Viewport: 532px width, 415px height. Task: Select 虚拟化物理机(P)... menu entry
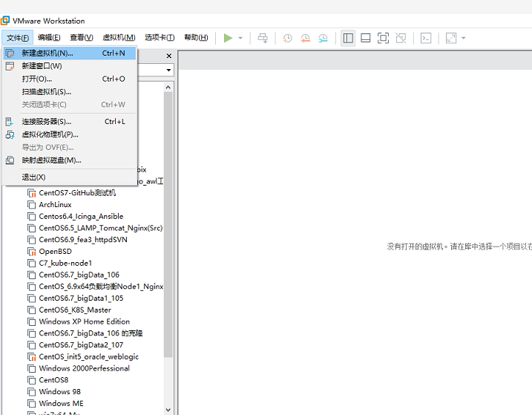tap(70, 134)
